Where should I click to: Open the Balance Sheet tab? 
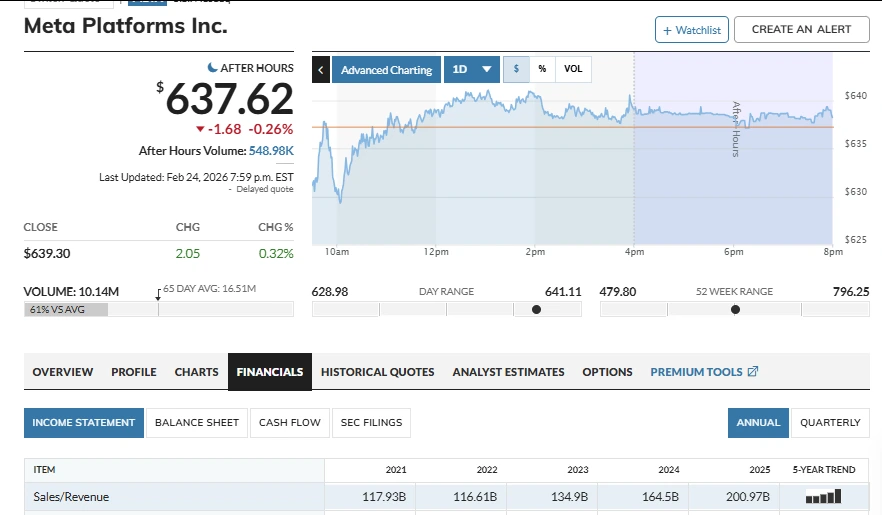coord(197,422)
